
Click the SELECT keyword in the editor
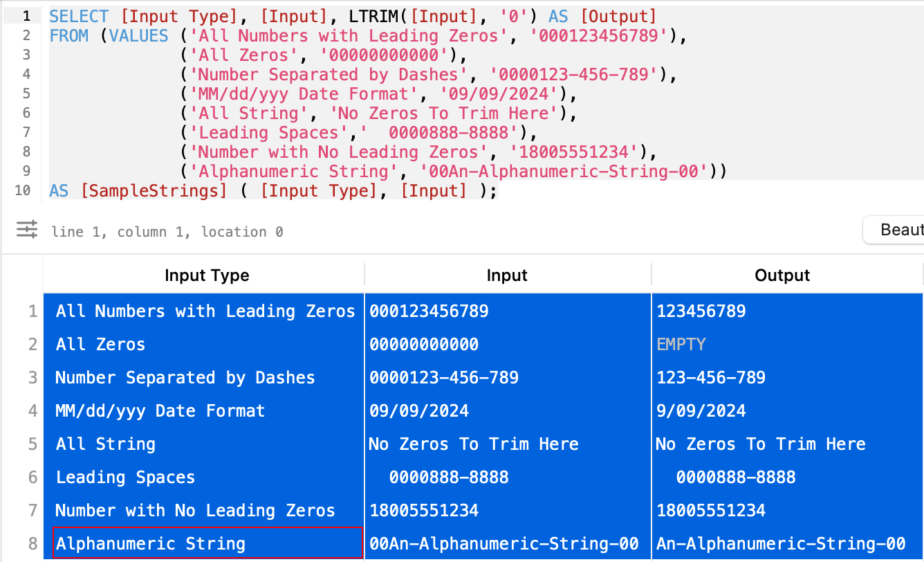point(79,16)
